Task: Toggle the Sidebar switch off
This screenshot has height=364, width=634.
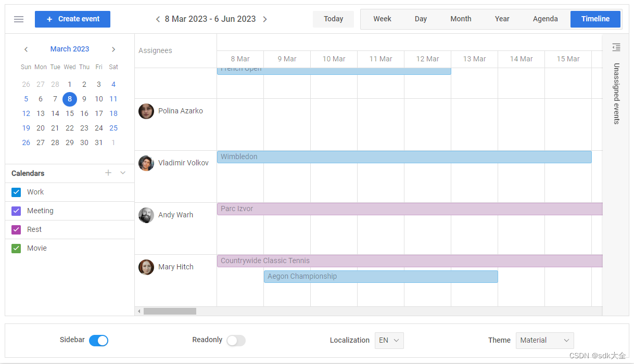Action: (x=98, y=341)
